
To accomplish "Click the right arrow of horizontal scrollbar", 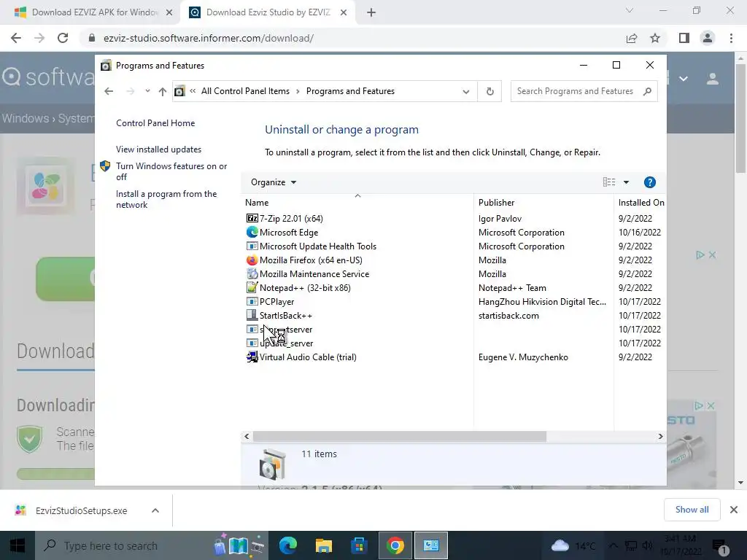I will point(660,436).
